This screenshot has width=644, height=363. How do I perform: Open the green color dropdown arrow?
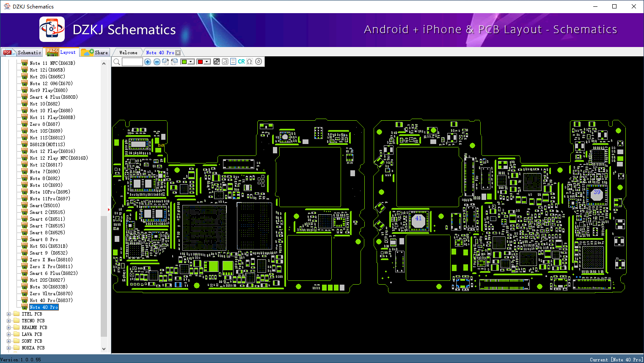tap(191, 62)
